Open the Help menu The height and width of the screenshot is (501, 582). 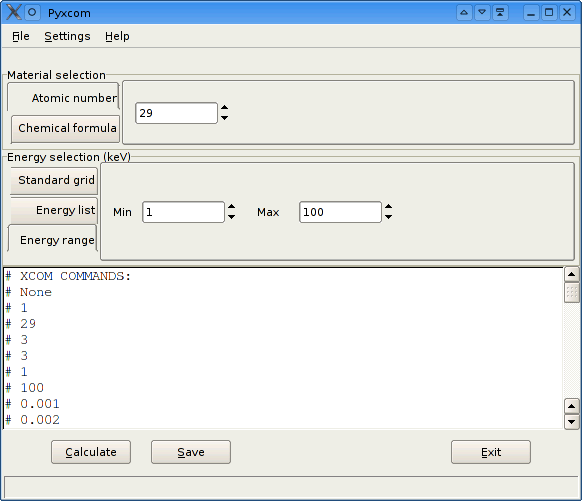coord(117,36)
